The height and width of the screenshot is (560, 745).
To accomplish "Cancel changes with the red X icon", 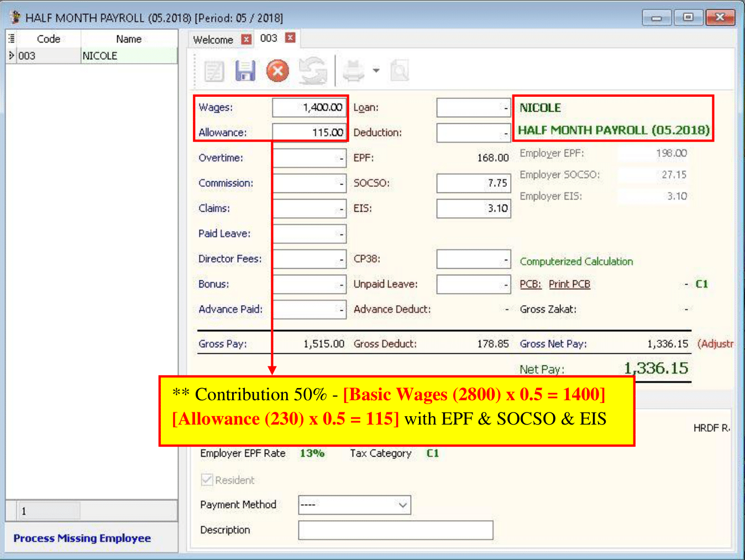I will (x=277, y=71).
